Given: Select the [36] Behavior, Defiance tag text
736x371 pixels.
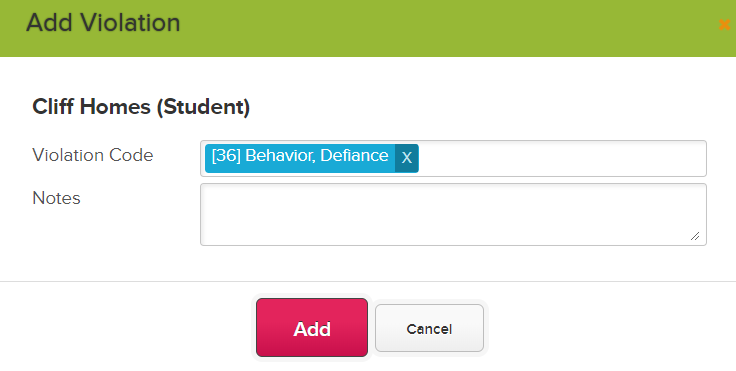Looking at the screenshot, I should pyautogui.click(x=300, y=155).
